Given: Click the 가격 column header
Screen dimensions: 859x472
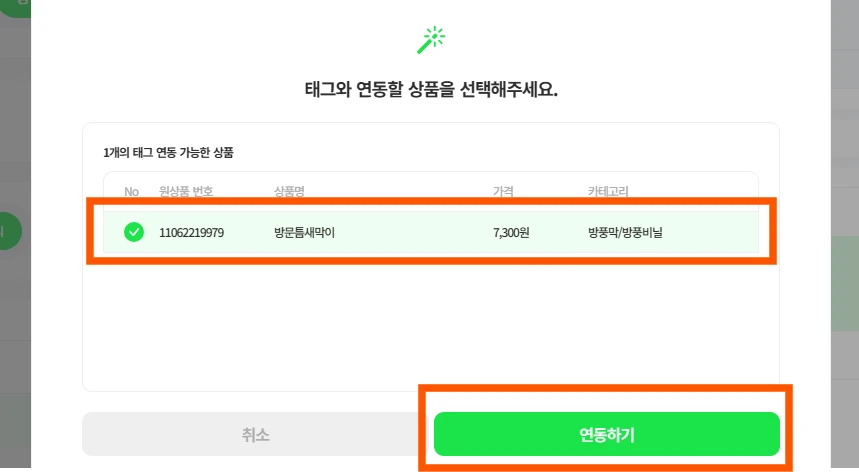Looking at the screenshot, I should pos(503,191).
